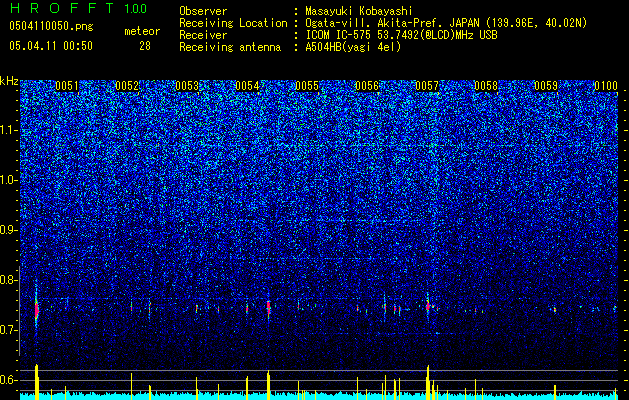Click the 0058 time marker
This screenshot has width=629, height=400.
click(486, 86)
